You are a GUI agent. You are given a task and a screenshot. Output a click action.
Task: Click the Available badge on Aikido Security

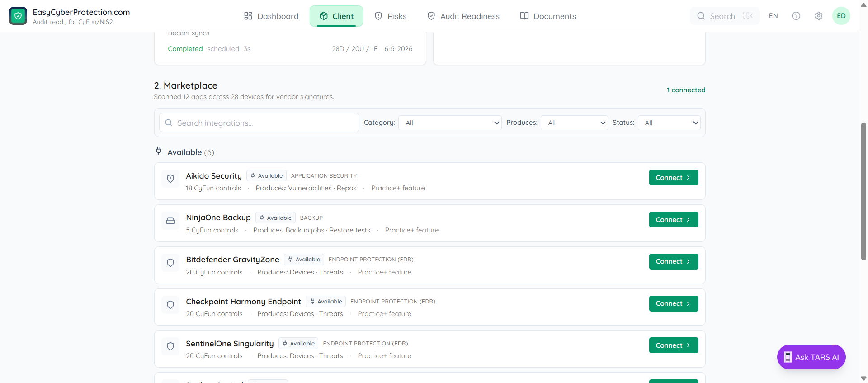pos(266,176)
